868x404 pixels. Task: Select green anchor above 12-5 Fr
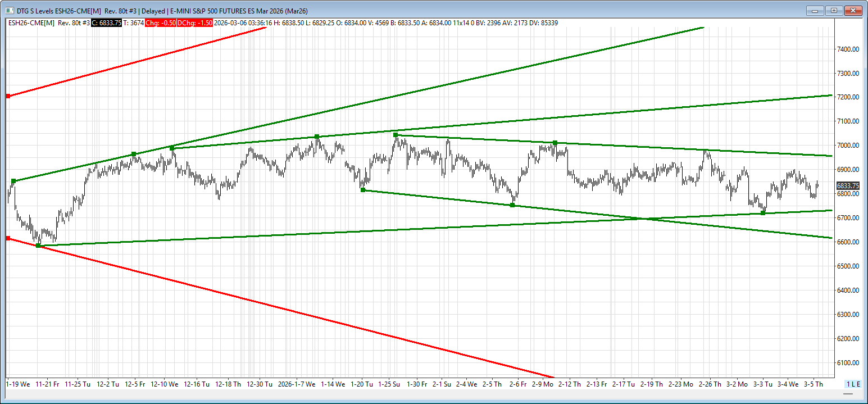click(x=134, y=154)
